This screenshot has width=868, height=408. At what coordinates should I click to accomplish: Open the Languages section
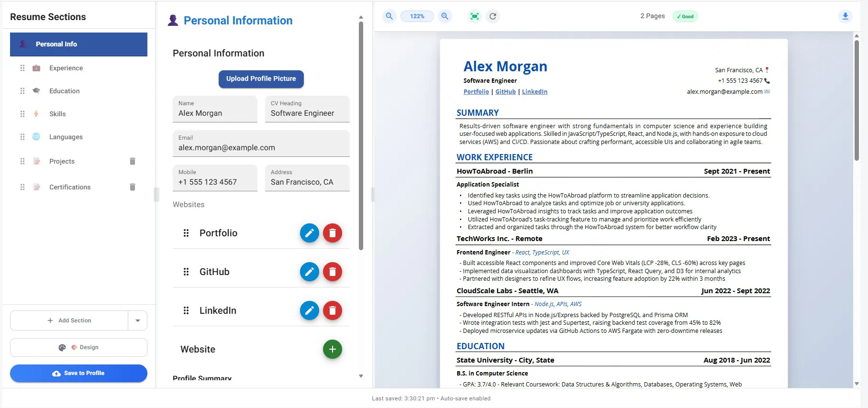pos(66,137)
